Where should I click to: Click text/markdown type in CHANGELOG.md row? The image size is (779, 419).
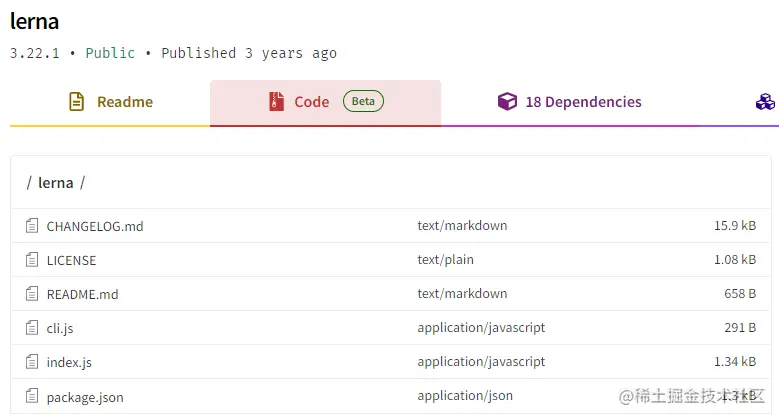tap(462, 226)
